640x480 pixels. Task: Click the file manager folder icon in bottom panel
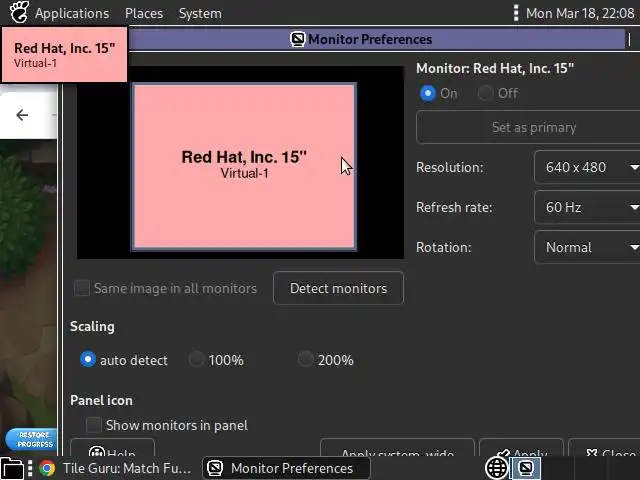[x=12, y=468]
